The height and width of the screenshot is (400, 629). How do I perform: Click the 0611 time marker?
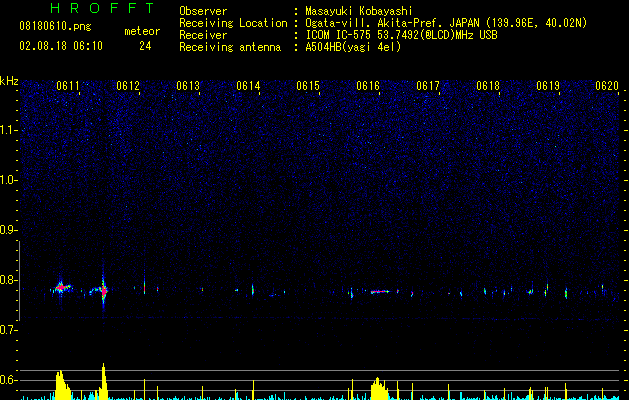[x=68, y=86]
